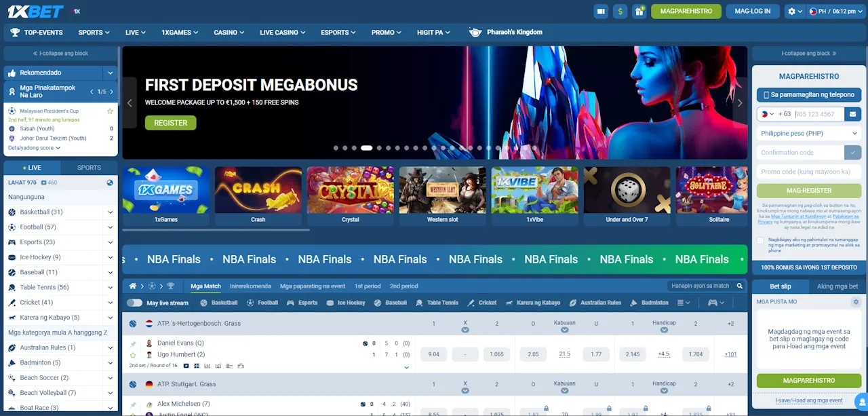
Task: Collapse the left sidebar block
Action: point(61,53)
